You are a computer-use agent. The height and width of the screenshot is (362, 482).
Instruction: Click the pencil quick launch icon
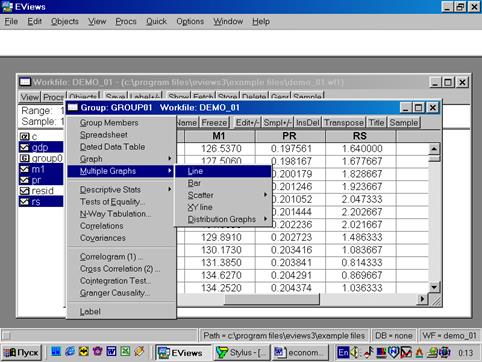pos(139,351)
